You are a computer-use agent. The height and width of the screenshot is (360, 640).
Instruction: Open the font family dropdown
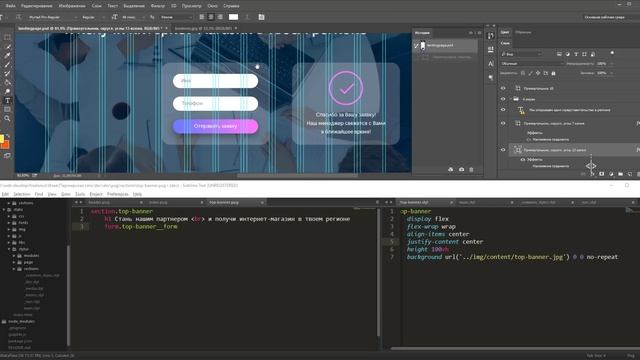(x=52, y=17)
